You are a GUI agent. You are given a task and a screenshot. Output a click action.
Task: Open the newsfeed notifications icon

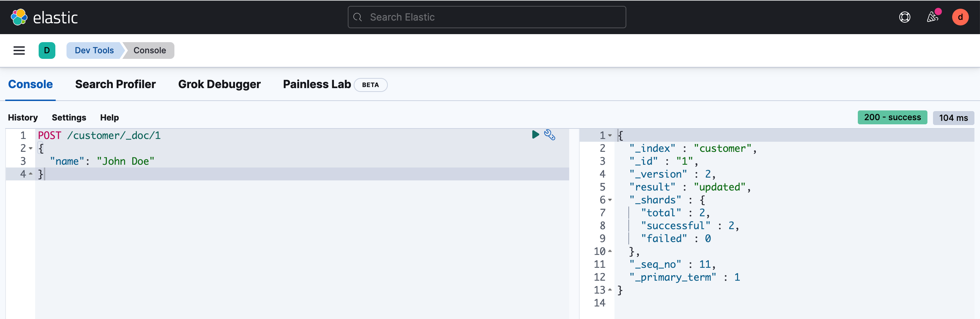(932, 17)
